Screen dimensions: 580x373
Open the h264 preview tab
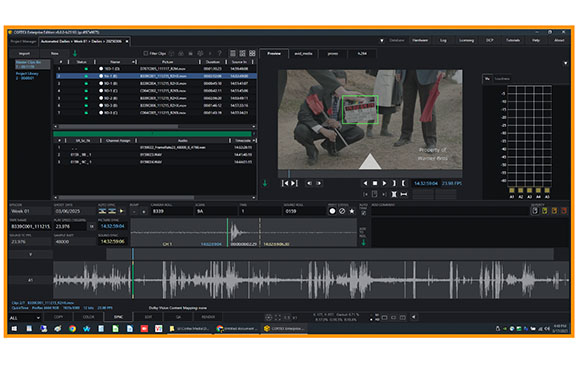(x=362, y=54)
